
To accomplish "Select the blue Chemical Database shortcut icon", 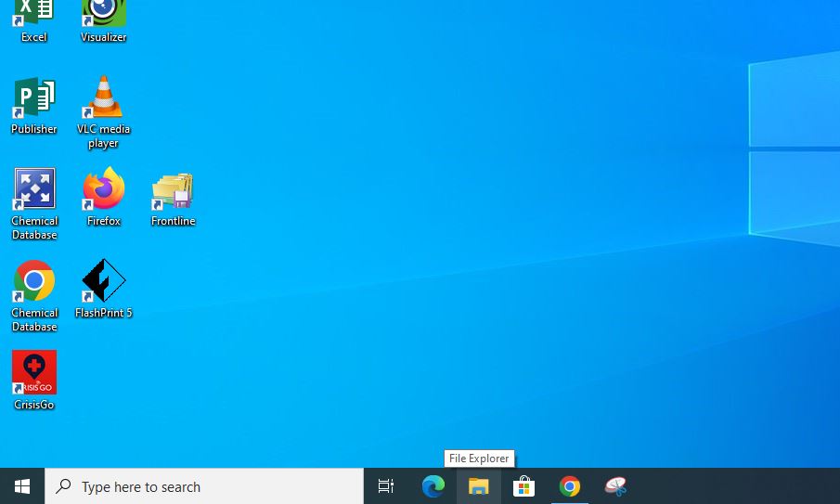I will click(x=34, y=203).
